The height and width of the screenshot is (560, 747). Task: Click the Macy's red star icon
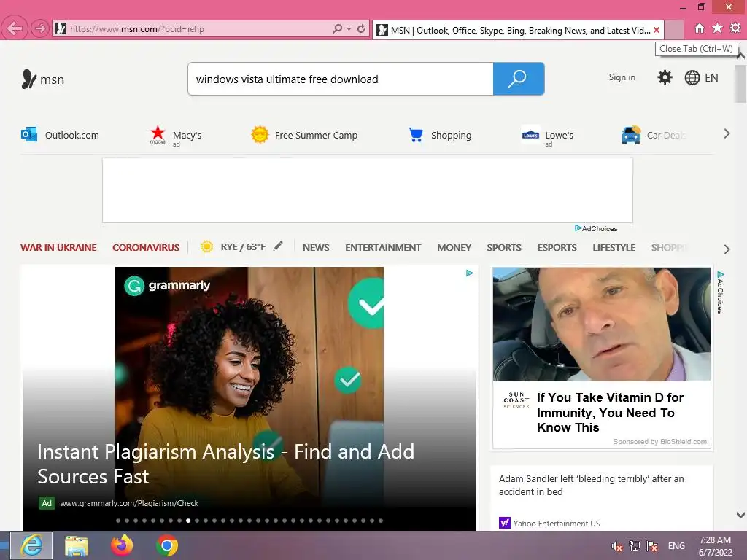tap(158, 135)
